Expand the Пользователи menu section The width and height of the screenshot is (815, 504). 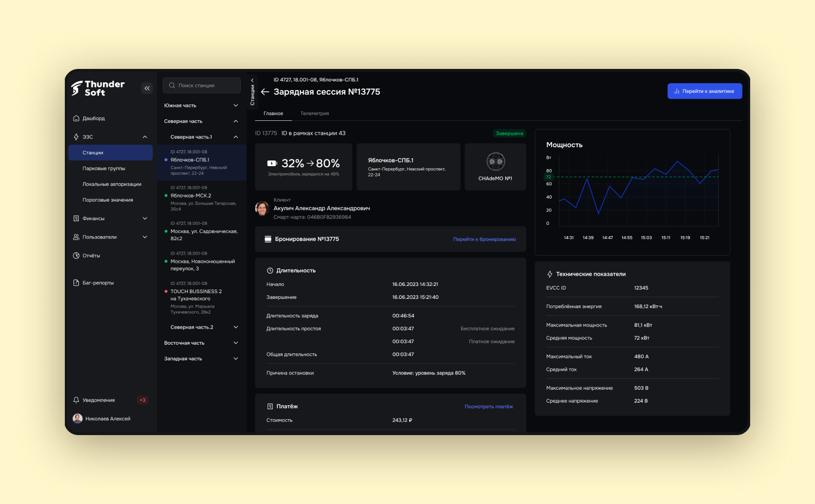(x=145, y=237)
